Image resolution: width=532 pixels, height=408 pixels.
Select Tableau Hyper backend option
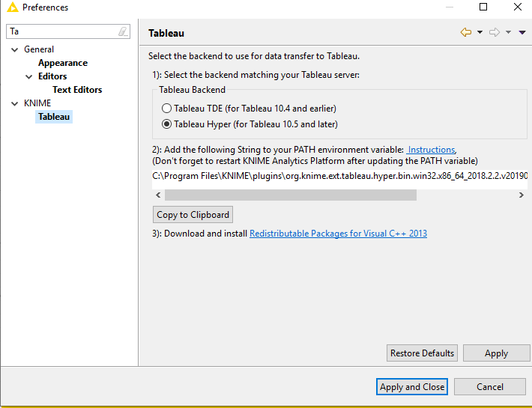pos(167,124)
